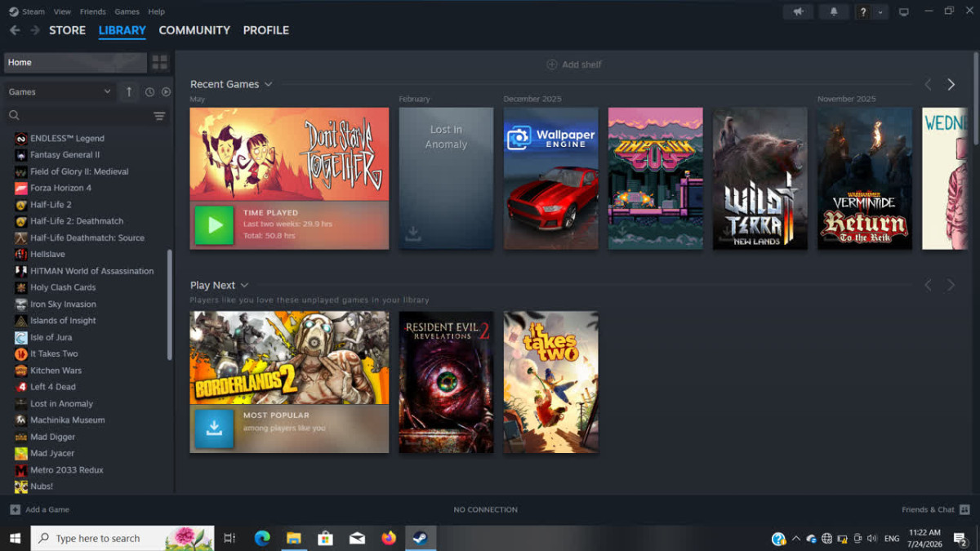Open the Friends menu
The image size is (980, 551).
coord(92,11)
